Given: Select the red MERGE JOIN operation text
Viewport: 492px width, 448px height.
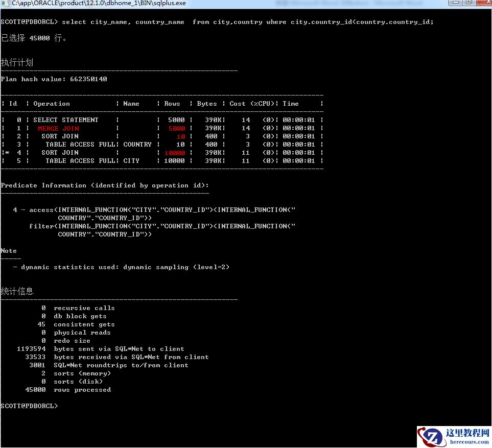Looking at the screenshot, I should (58, 128).
